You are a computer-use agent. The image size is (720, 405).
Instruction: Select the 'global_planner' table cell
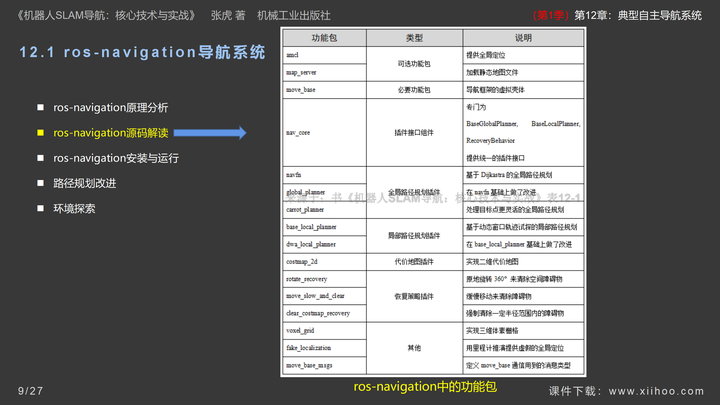click(324, 192)
